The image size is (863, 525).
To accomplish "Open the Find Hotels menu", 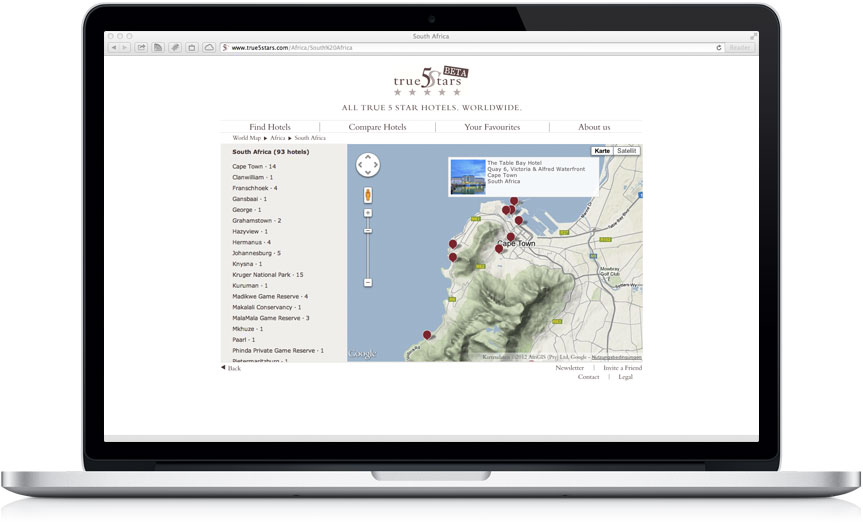I will pos(270,127).
